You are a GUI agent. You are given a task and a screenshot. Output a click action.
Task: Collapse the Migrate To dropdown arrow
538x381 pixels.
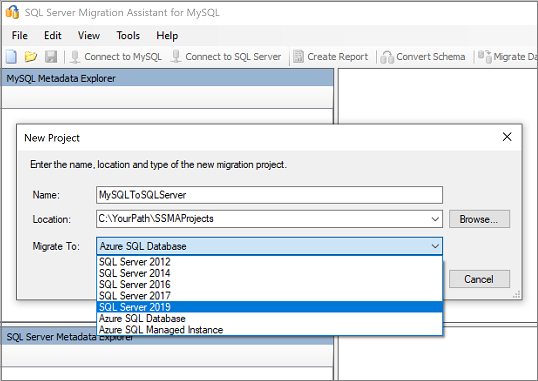coord(435,246)
